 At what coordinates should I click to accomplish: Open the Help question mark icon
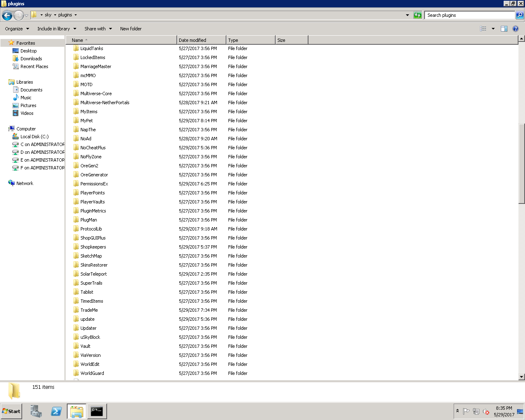pyautogui.click(x=516, y=29)
